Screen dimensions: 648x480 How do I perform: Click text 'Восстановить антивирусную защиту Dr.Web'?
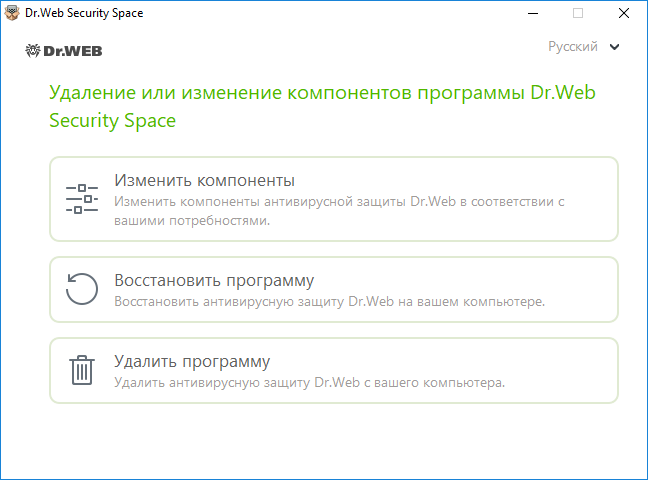[x=254, y=301]
